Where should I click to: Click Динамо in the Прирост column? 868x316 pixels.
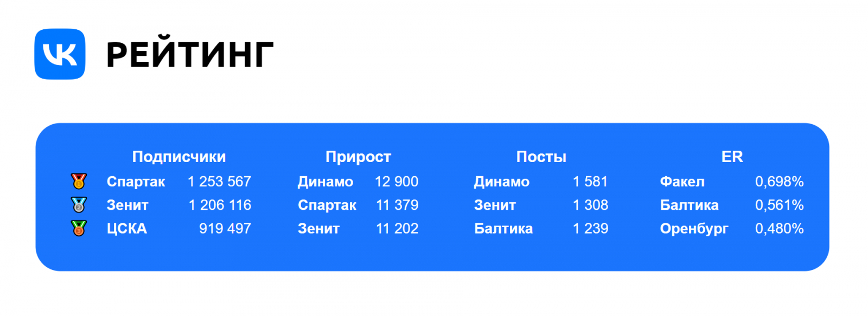tap(325, 182)
